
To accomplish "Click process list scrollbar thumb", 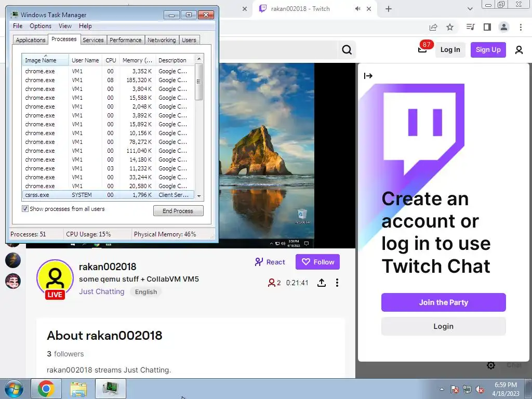I will pos(199,82).
